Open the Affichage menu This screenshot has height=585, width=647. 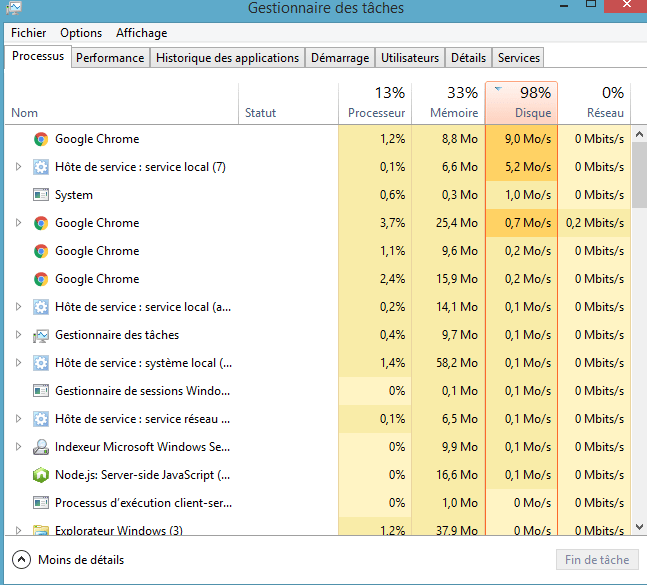142,33
